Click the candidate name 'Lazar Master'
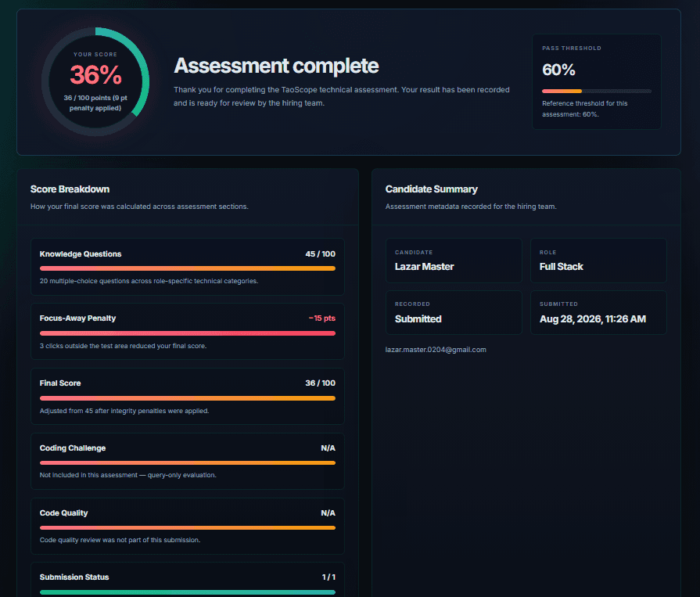Image resolution: width=700 pixels, height=597 pixels. pyautogui.click(x=424, y=267)
